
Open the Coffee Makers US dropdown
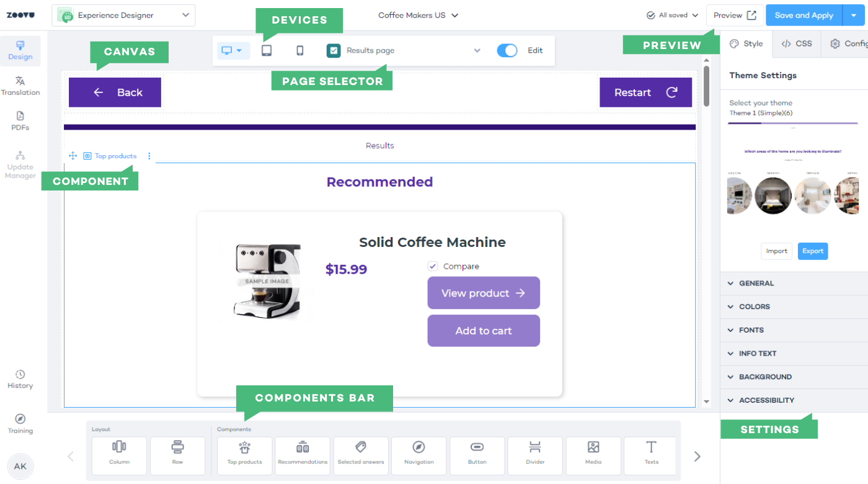tap(418, 16)
